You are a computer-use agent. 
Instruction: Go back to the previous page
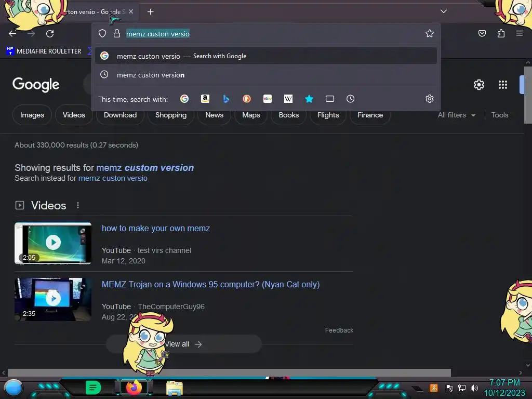pos(12,33)
